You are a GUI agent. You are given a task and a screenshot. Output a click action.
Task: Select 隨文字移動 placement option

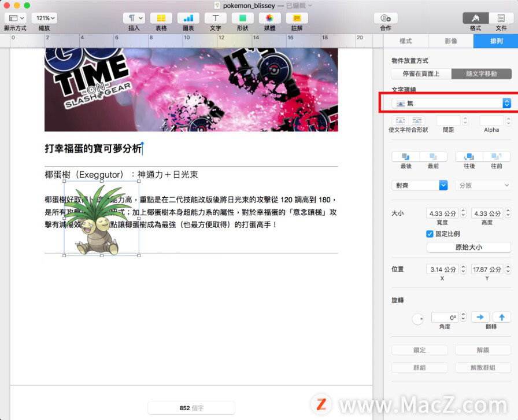pos(482,73)
